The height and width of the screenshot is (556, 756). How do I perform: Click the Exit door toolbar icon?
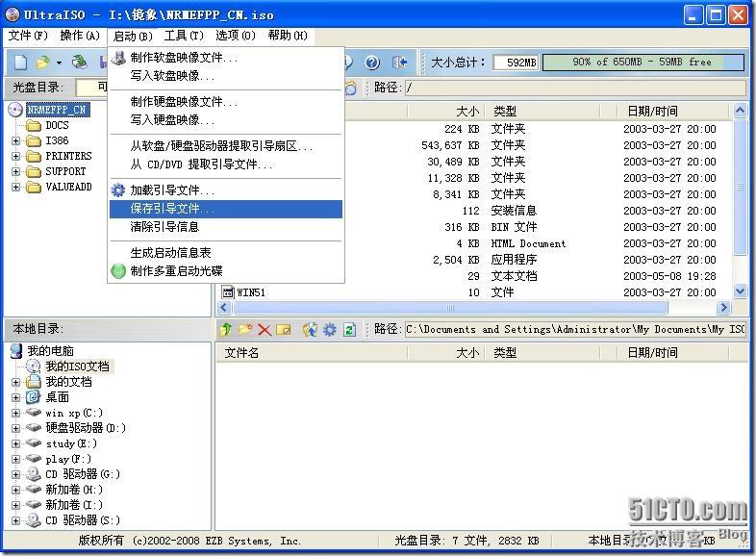point(400,63)
